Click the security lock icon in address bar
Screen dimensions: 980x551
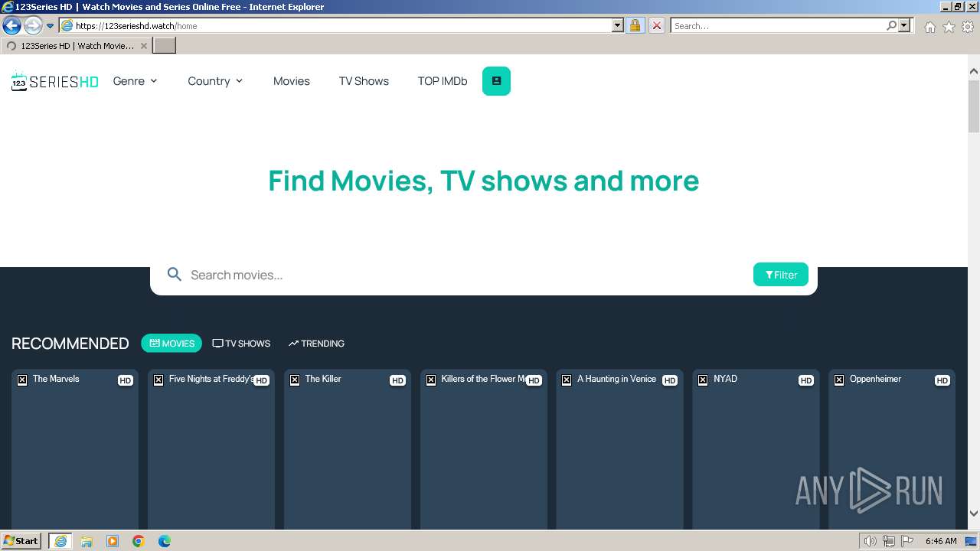[x=635, y=25]
